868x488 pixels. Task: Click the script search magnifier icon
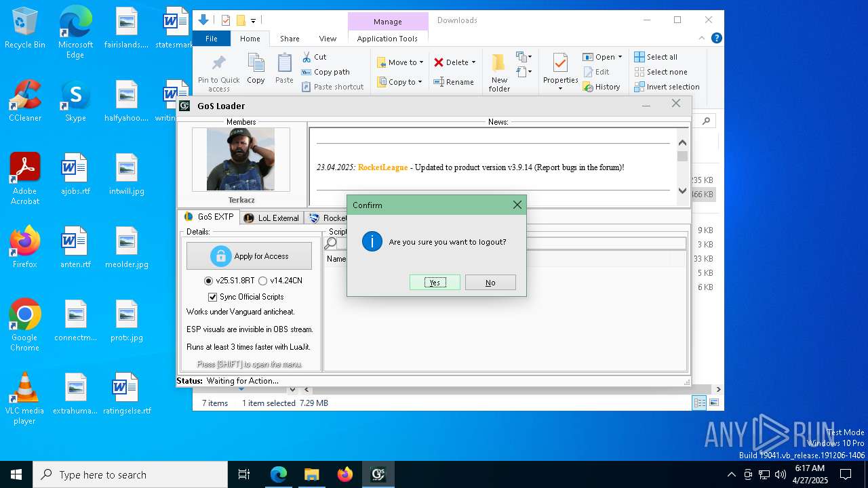[331, 243]
